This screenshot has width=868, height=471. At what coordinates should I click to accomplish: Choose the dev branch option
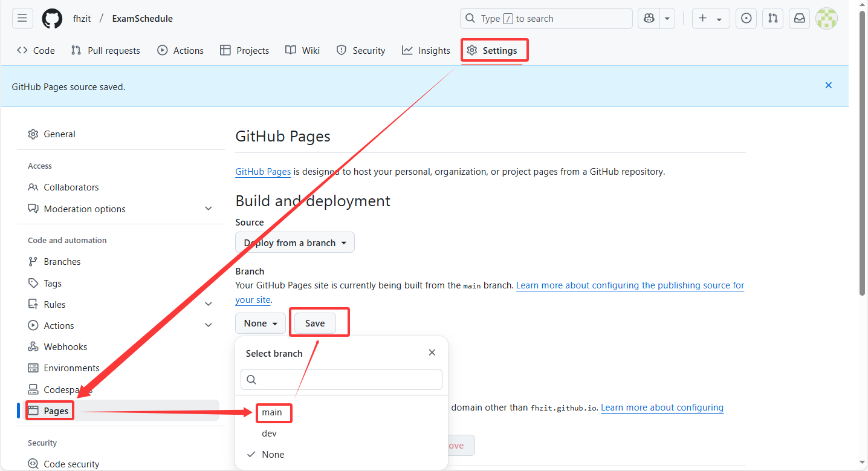coord(269,434)
